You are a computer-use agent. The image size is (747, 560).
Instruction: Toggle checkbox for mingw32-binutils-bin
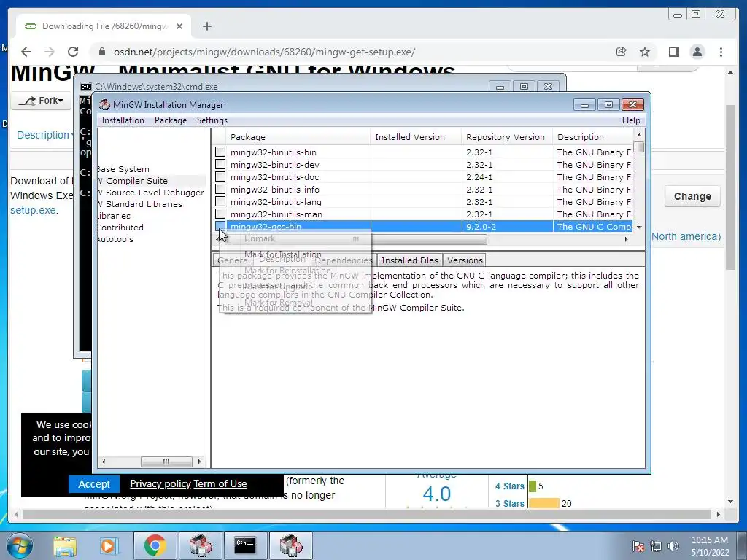tap(220, 152)
